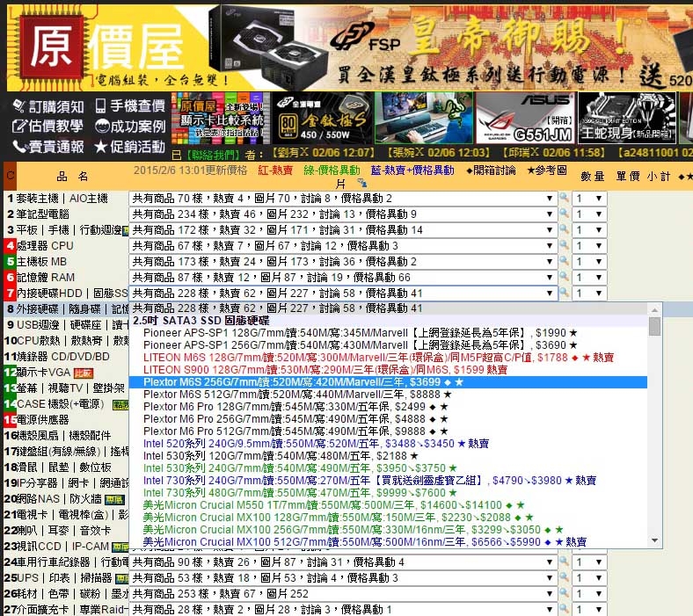
Task: Open the ASUS G551JM unboxing banner
Action: (x=525, y=118)
